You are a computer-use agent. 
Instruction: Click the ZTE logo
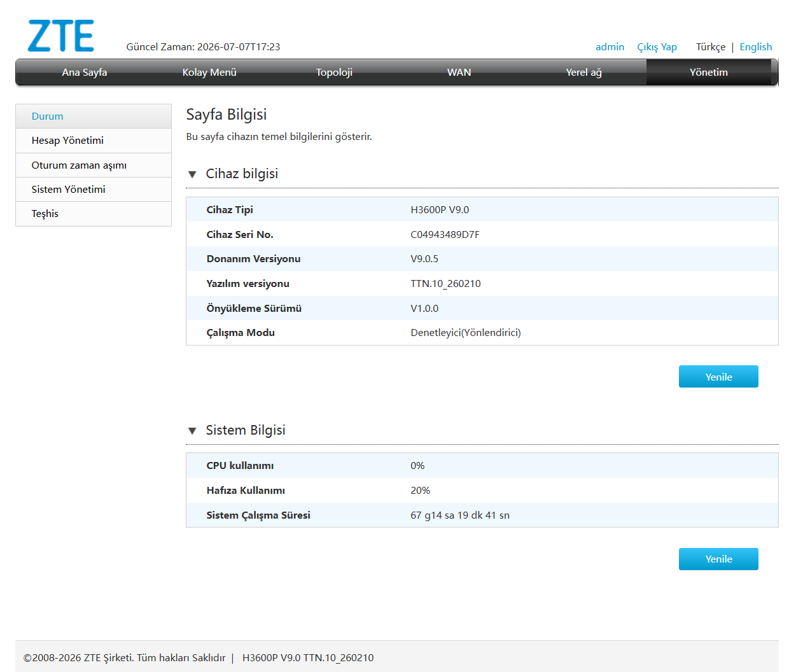[x=61, y=36]
